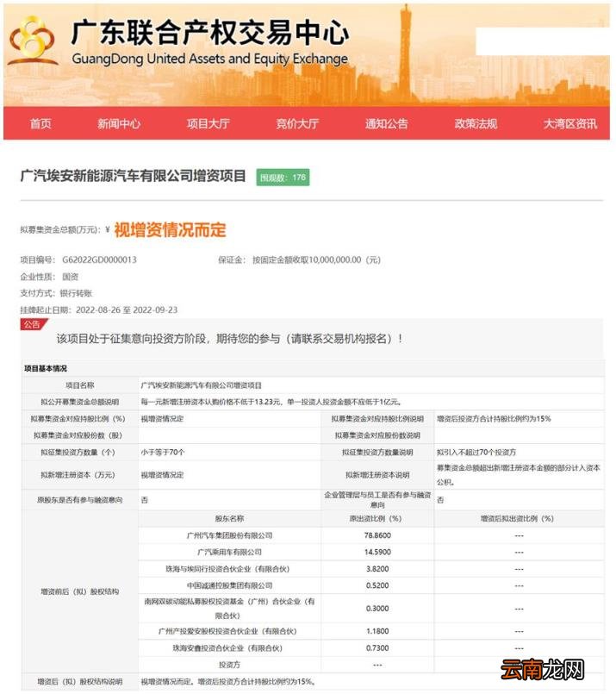This screenshot has width=616, height=694.
Task: Click the 增资后（拟）股权结构说明 label
Action: point(80,682)
